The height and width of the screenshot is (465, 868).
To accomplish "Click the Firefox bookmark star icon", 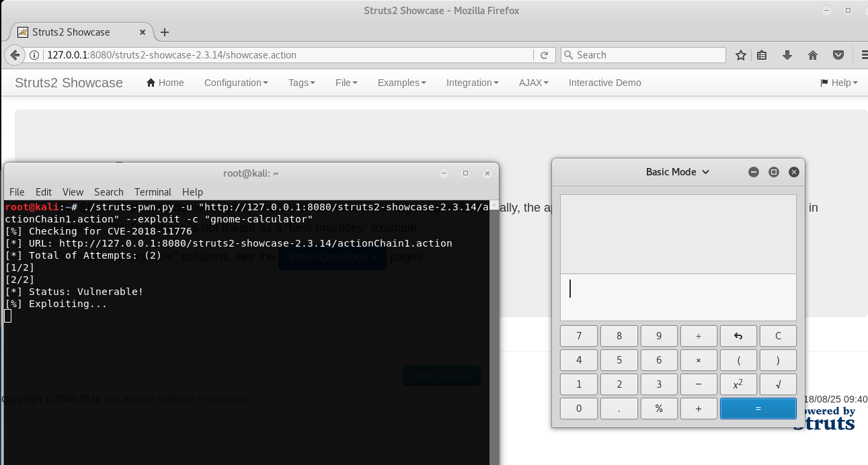I will coord(740,55).
